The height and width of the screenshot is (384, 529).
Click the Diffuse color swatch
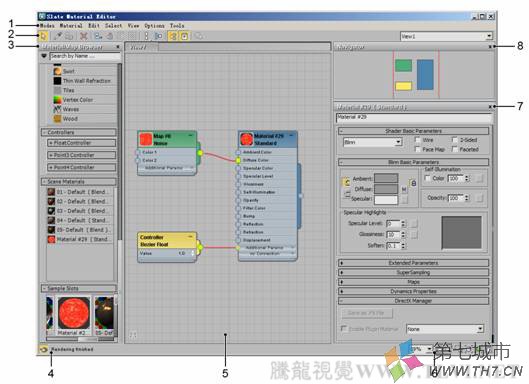386,189
